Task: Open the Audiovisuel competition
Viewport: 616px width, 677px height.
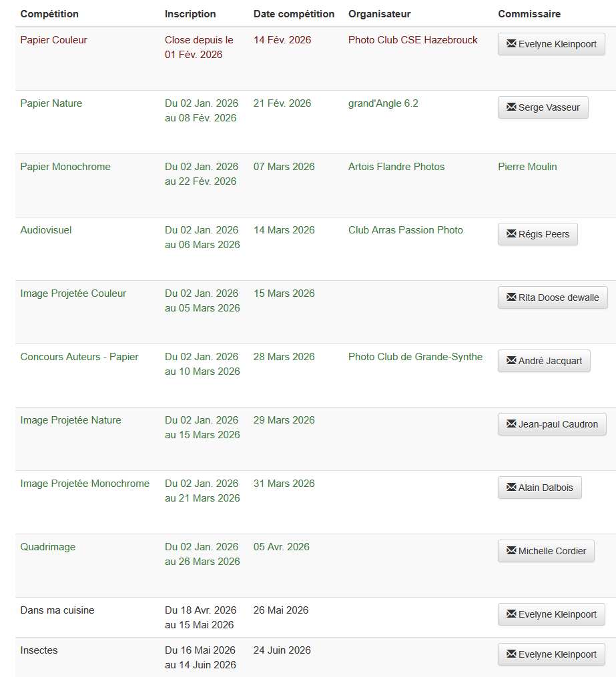Action: (46, 230)
